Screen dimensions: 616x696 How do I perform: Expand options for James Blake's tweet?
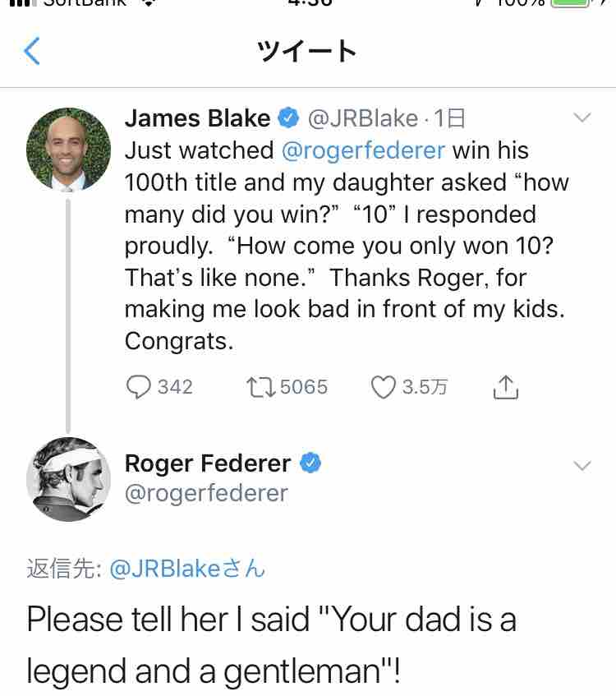pyautogui.click(x=582, y=119)
